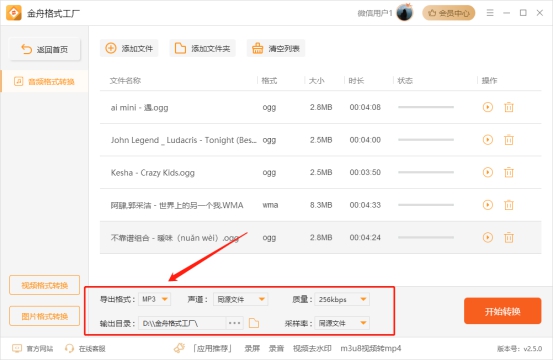554x360 pixels.
Task: Select Kesha - Crazy Kids.ogg file name
Action: 153,173
